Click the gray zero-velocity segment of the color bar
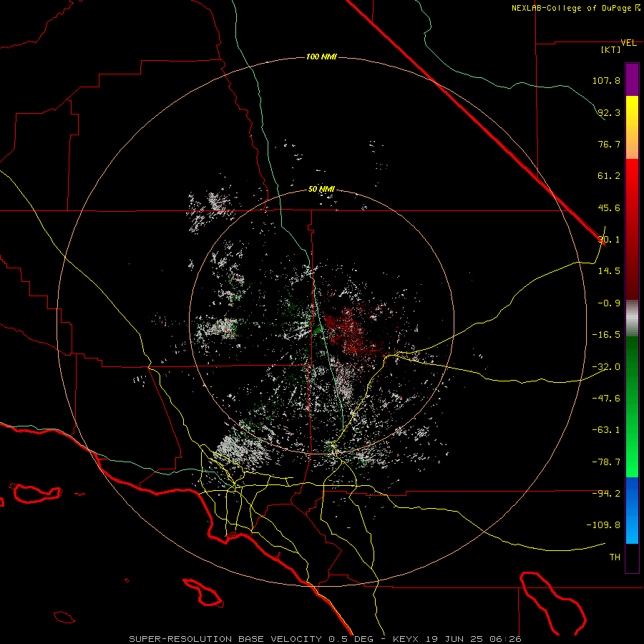644x644 pixels. pyautogui.click(x=632, y=318)
